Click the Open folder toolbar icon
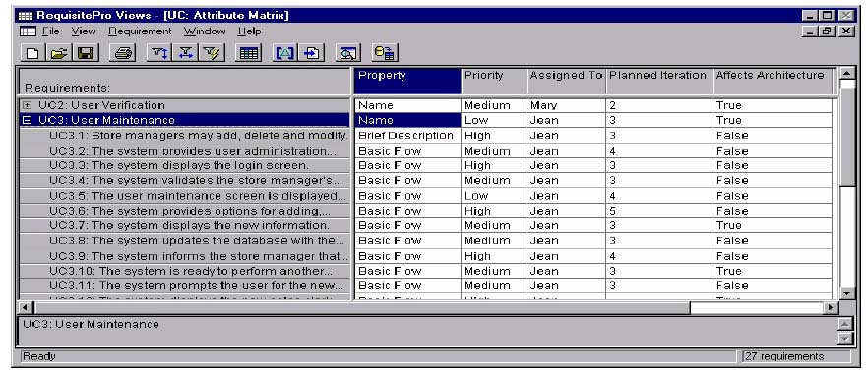This screenshot has height=372, width=868. tap(59, 53)
